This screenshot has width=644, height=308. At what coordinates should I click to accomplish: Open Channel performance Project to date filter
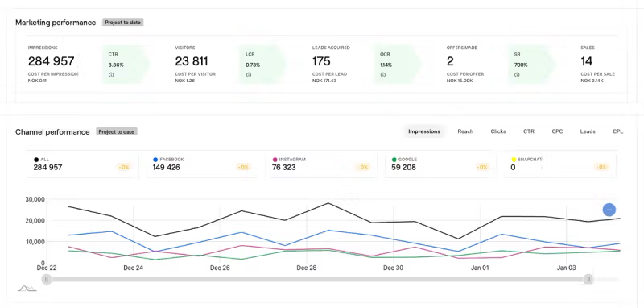tap(116, 131)
